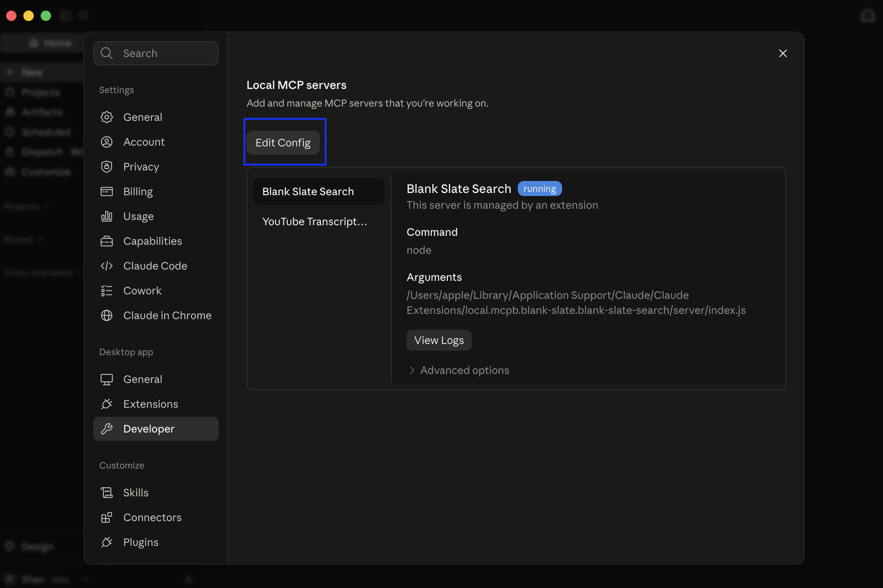Click the Desktop app General monitor icon
883x588 pixels.
coord(107,379)
